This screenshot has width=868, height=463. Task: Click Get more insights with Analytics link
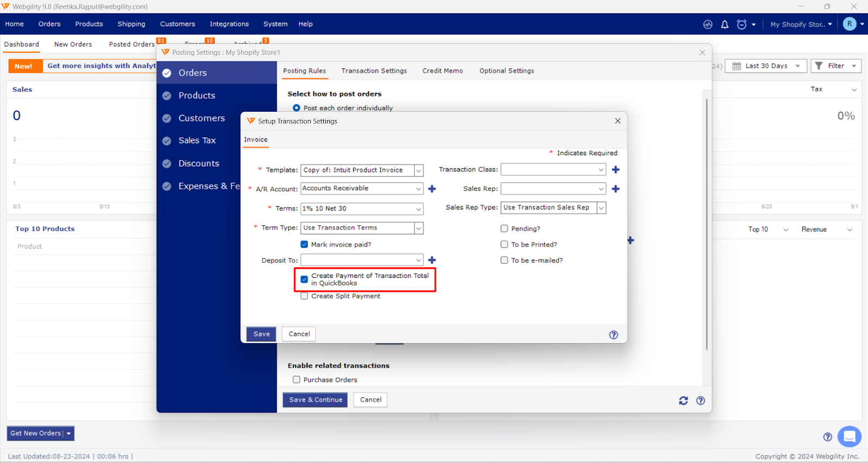(x=101, y=66)
